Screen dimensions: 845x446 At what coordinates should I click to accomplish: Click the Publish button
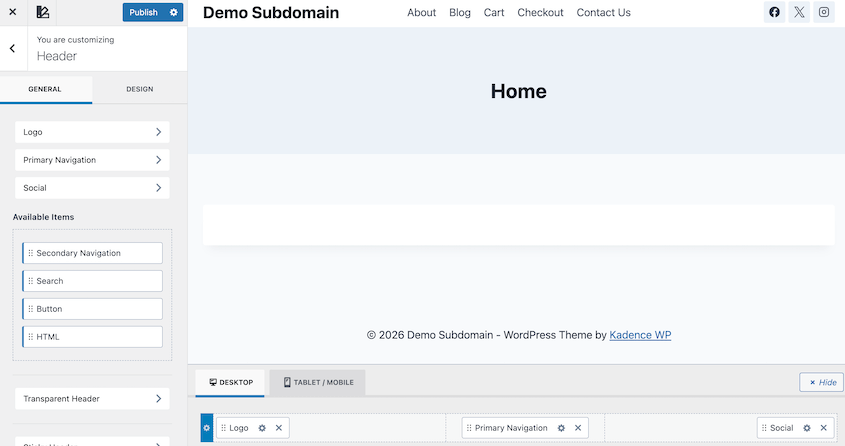point(143,12)
